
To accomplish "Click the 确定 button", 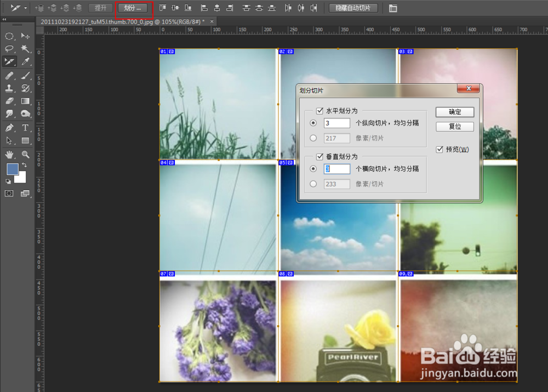I will coord(455,112).
